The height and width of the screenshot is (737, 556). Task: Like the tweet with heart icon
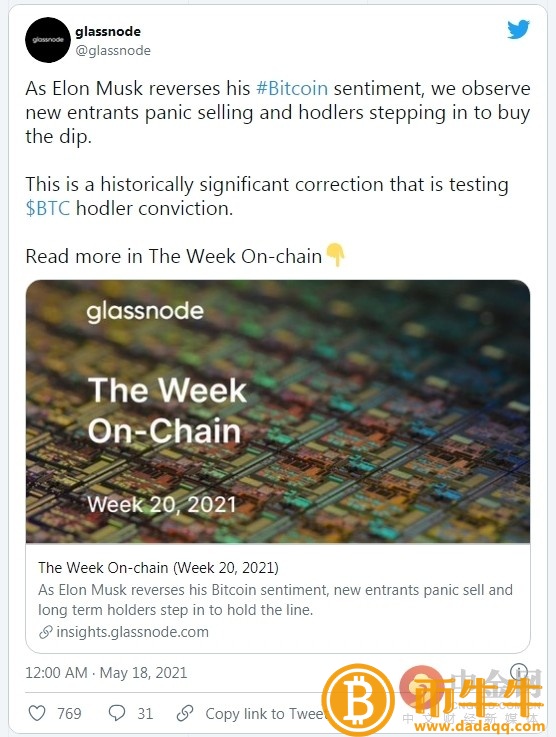coord(37,713)
